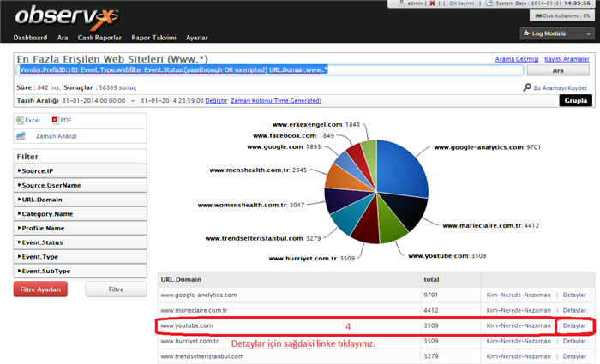Expand the Event.Status filter
600x364 pixels.
(x=80, y=242)
